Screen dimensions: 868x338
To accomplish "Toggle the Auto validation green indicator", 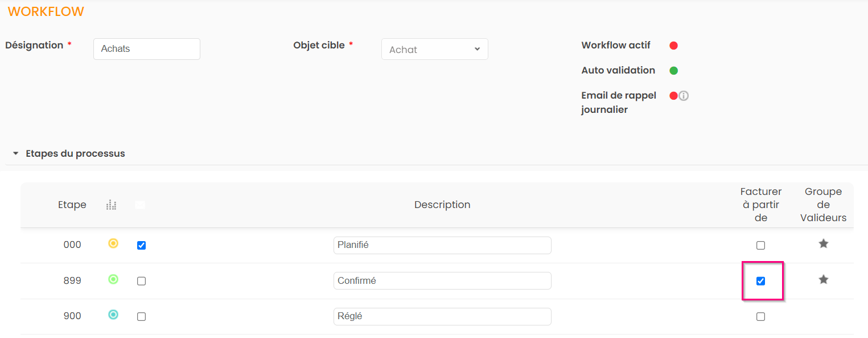I will (x=673, y=71).
